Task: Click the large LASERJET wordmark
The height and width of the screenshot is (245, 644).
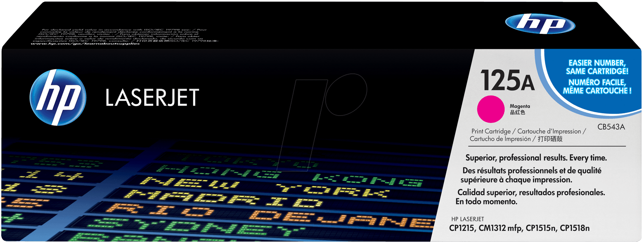Action: [x=152, y=97]
